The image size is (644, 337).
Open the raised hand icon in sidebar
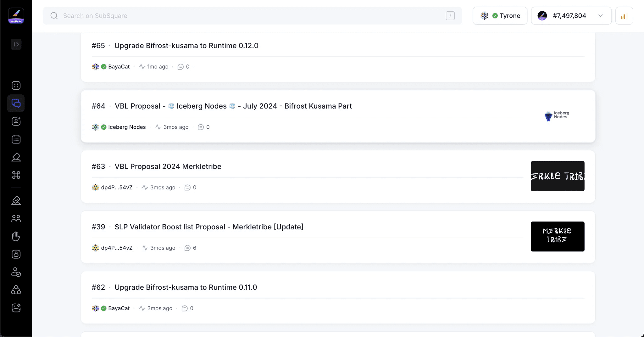[x=16, y=236]
